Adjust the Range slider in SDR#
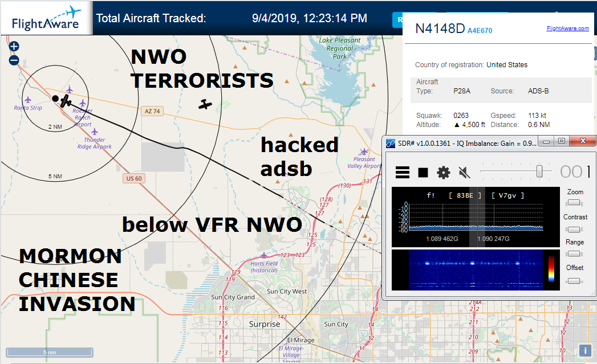 point(574,253)
